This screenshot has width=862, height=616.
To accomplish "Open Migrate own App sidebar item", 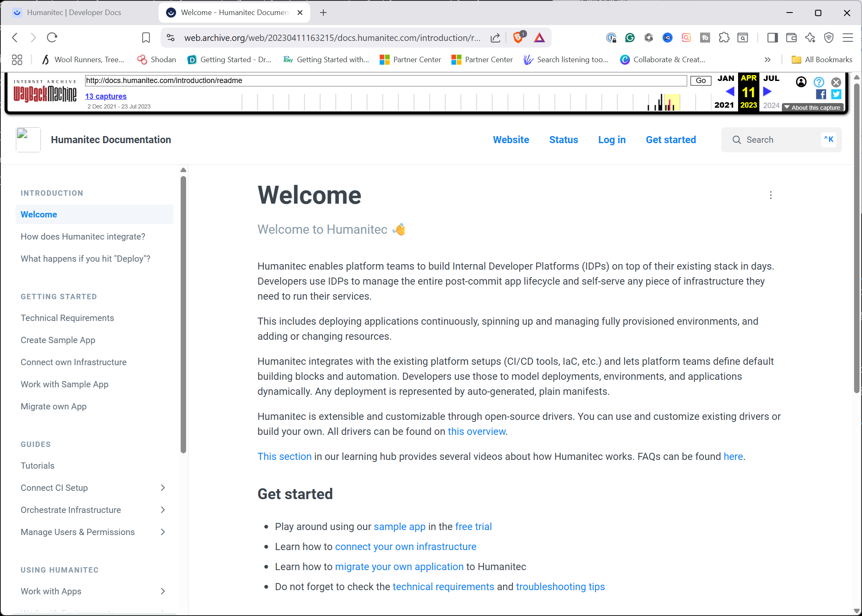I will [x=53, y=406].
